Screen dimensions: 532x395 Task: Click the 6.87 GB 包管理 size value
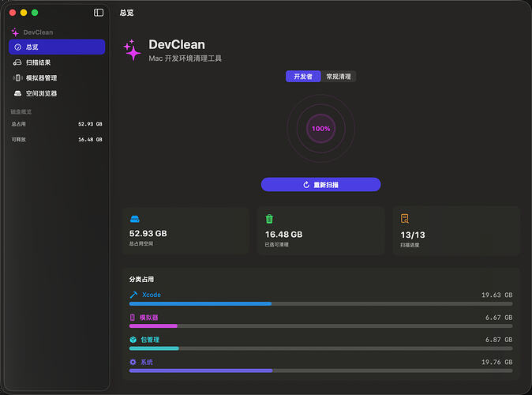499,340
